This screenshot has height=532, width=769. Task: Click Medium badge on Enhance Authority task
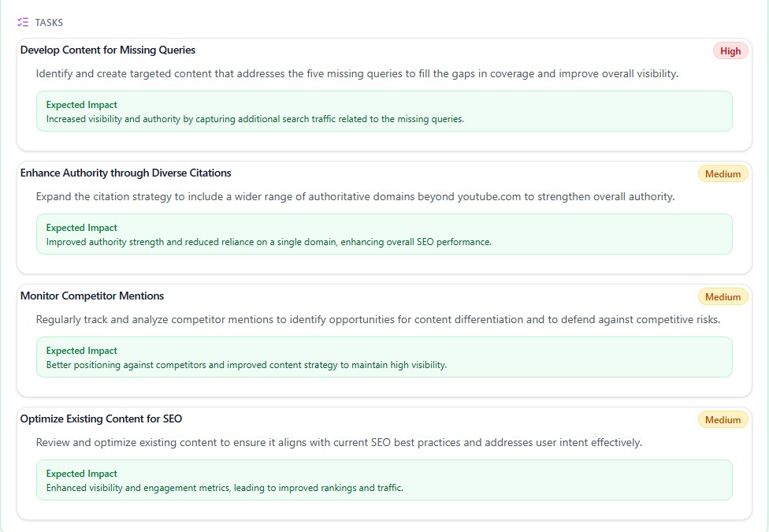tap(723, 173)
